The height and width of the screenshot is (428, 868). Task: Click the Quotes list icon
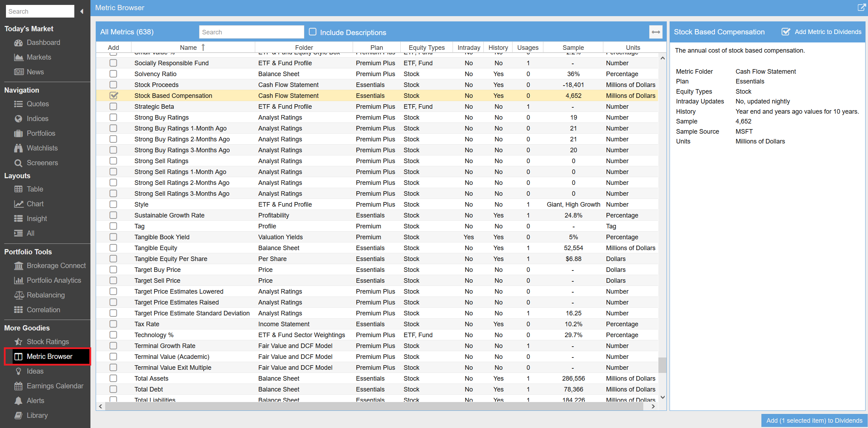pos(18,104)
